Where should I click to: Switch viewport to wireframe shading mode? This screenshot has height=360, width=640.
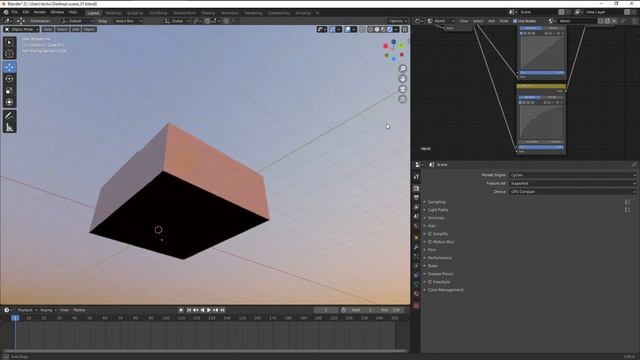click(371, 29)
